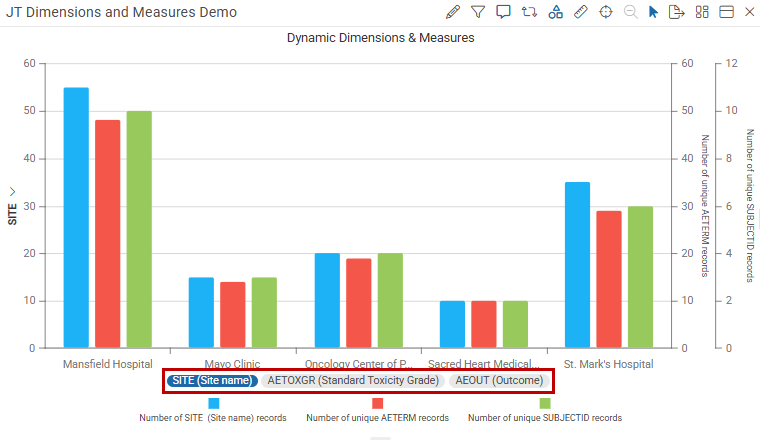Select the blue St. Mark's Hospital bar
760x440 pixels.
pyautogui.click(x=577, y=265)
